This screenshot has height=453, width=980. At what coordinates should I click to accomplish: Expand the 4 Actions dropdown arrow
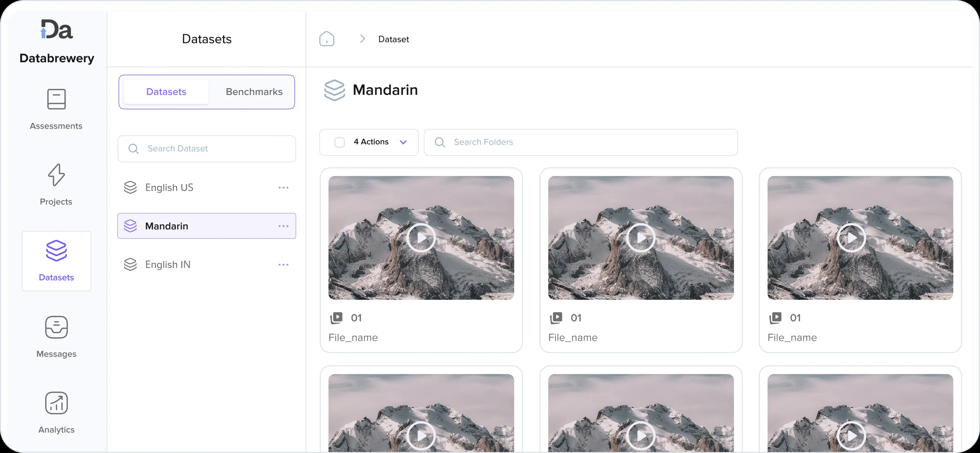pos(403,142)
